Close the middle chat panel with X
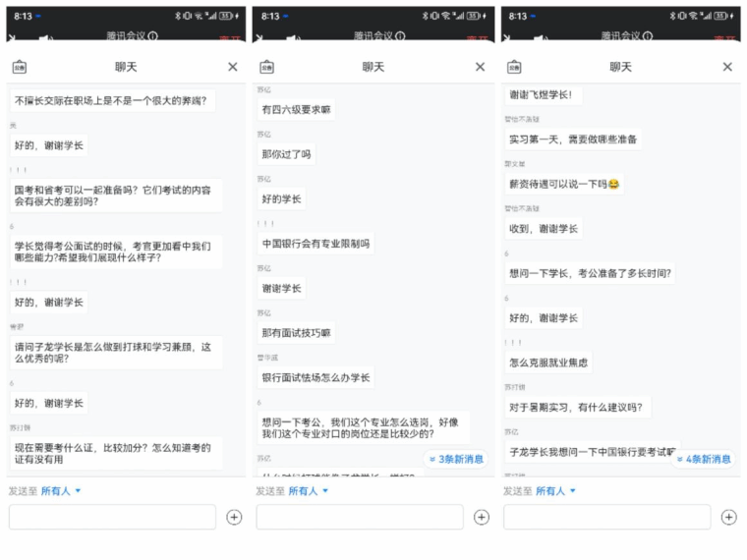Viewport: 747px width, 560px height. point(481,67)
